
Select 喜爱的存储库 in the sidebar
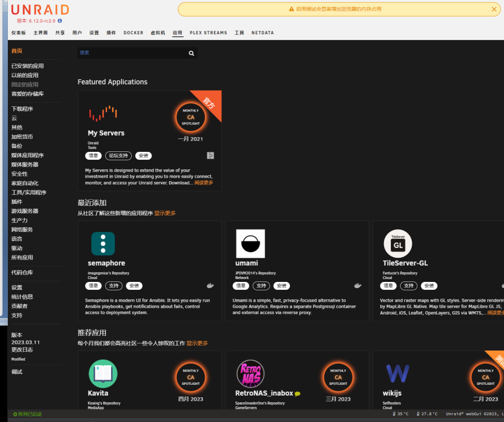(28, 94)
